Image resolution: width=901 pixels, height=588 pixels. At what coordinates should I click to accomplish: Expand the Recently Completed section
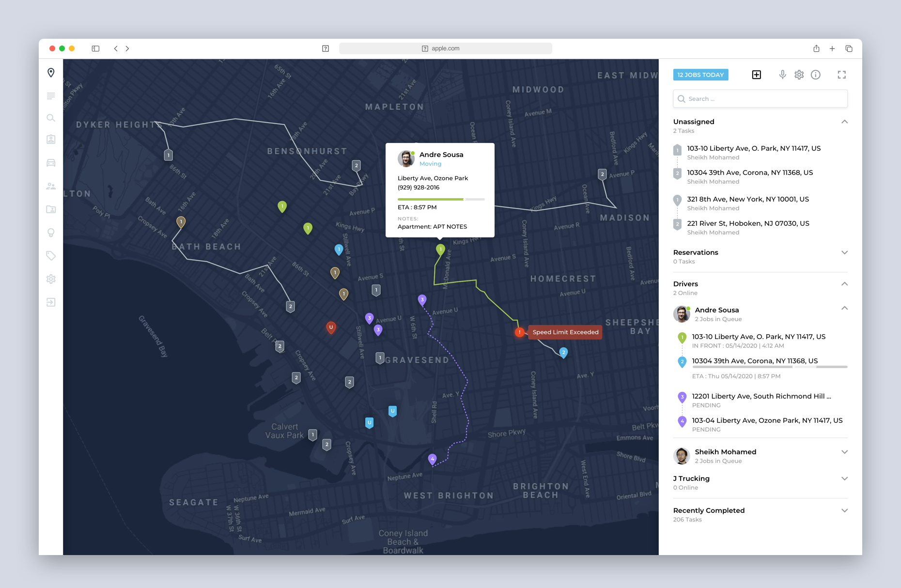[844, 511]
